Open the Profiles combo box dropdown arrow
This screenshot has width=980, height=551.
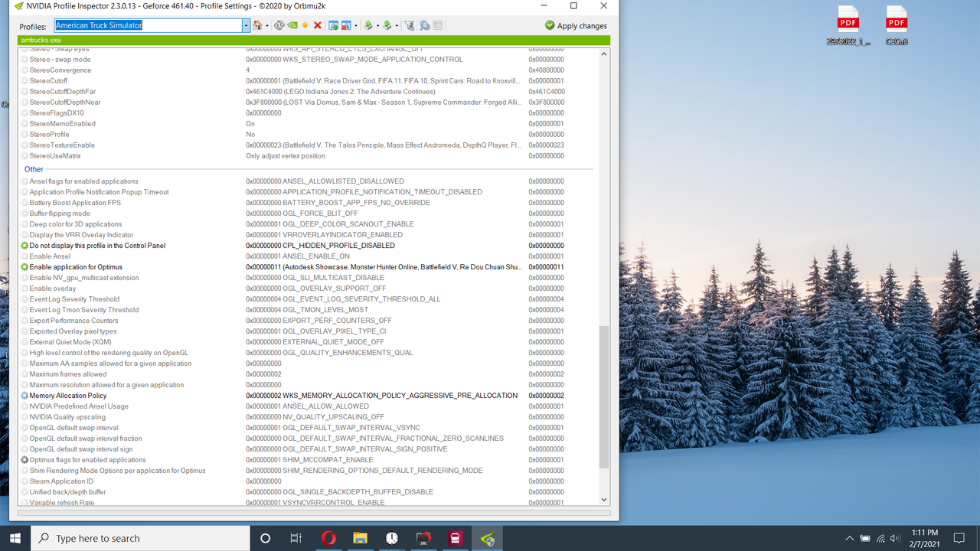[247, 25]
